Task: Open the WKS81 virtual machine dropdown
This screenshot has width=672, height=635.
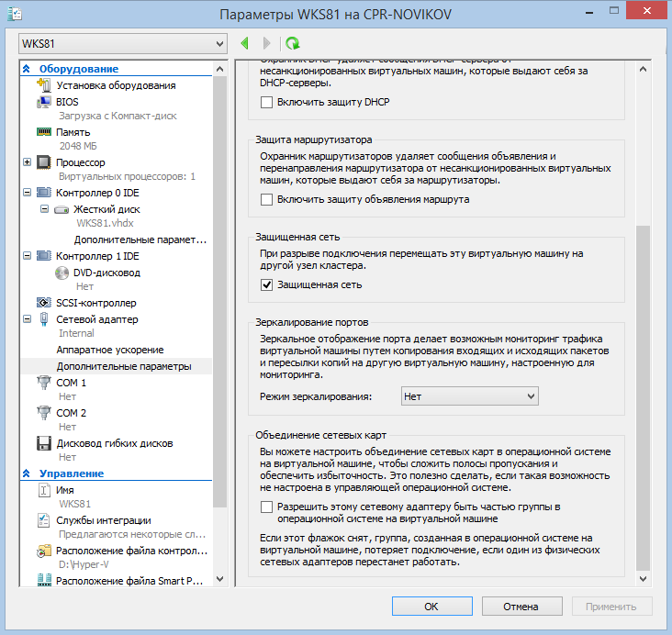Action: coord(122,44)
